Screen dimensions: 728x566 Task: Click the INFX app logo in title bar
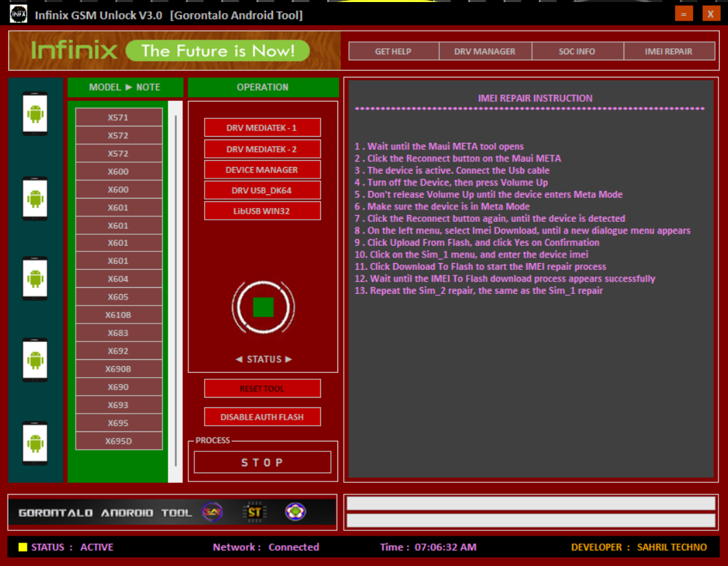point(19,14)
